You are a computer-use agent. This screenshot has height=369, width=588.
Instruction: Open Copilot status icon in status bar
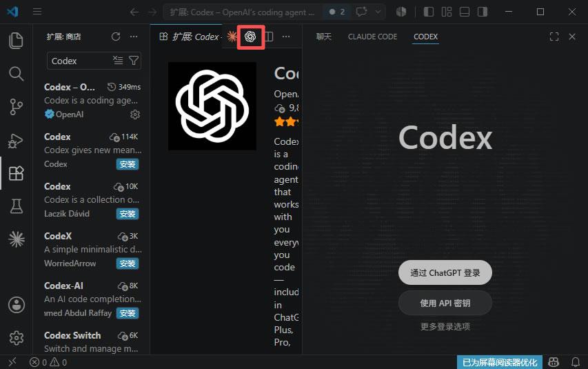click(554, 362)
